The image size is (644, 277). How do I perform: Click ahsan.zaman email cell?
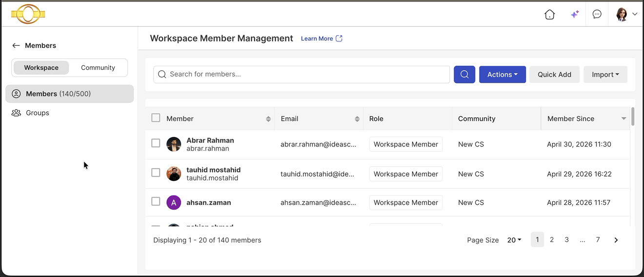tap(319, 202)
